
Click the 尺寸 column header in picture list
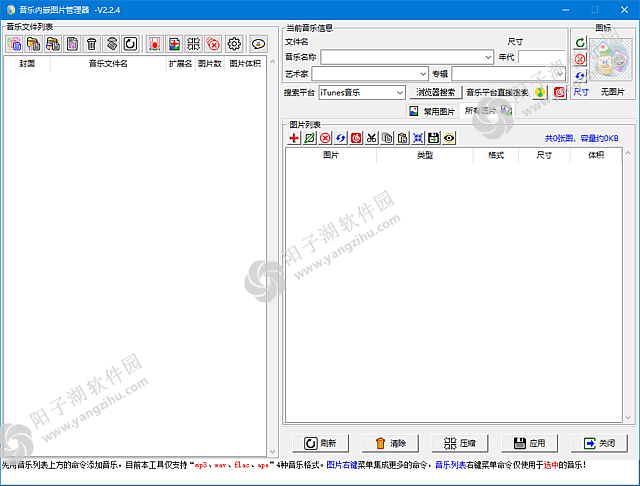[544, 155]
